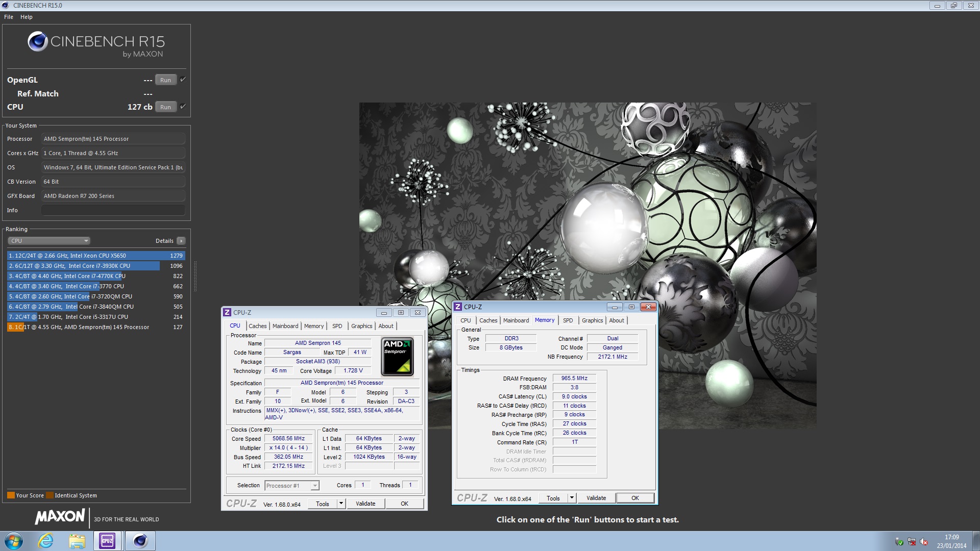The width and height of the screenshot is (980, 551).
Task: Click the Core Speed value 5068.56 MHz
Action: coord(288,438)
